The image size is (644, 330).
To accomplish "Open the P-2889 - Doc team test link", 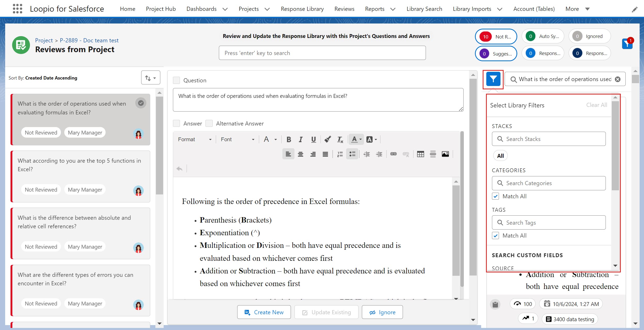I will [89, 41].
